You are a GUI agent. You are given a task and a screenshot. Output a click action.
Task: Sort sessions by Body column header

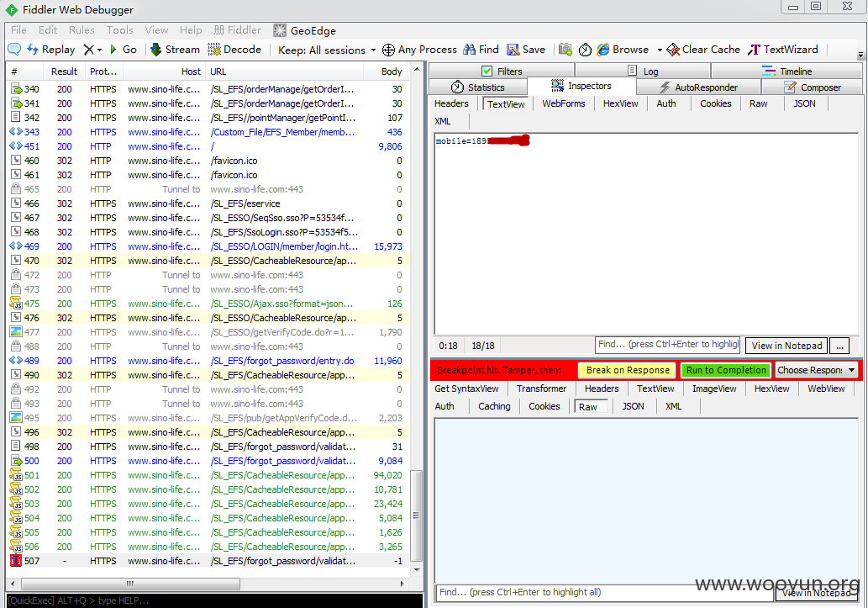click(386, 71)
